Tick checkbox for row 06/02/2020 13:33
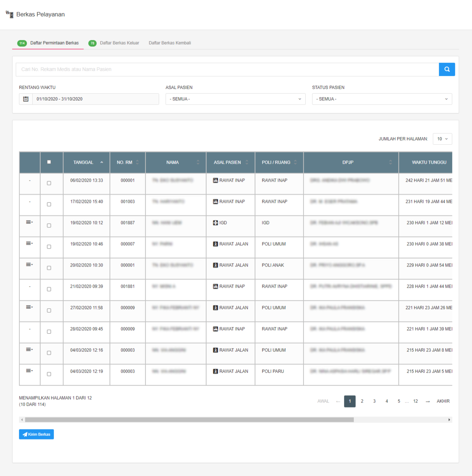This screenshot has height=476, width=472. (49, 183)
